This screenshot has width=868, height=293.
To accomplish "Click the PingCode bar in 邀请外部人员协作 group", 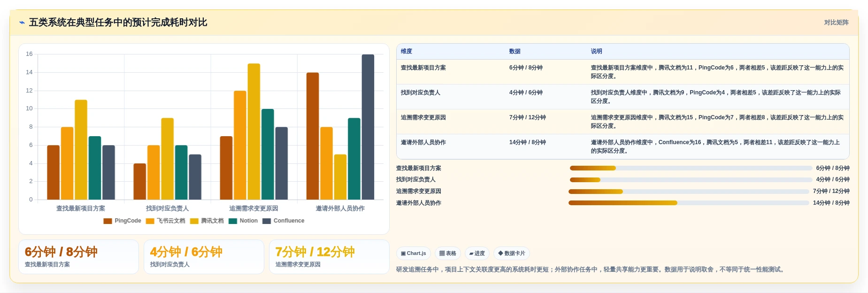I will pyautogui.click(x=313, y=136).
